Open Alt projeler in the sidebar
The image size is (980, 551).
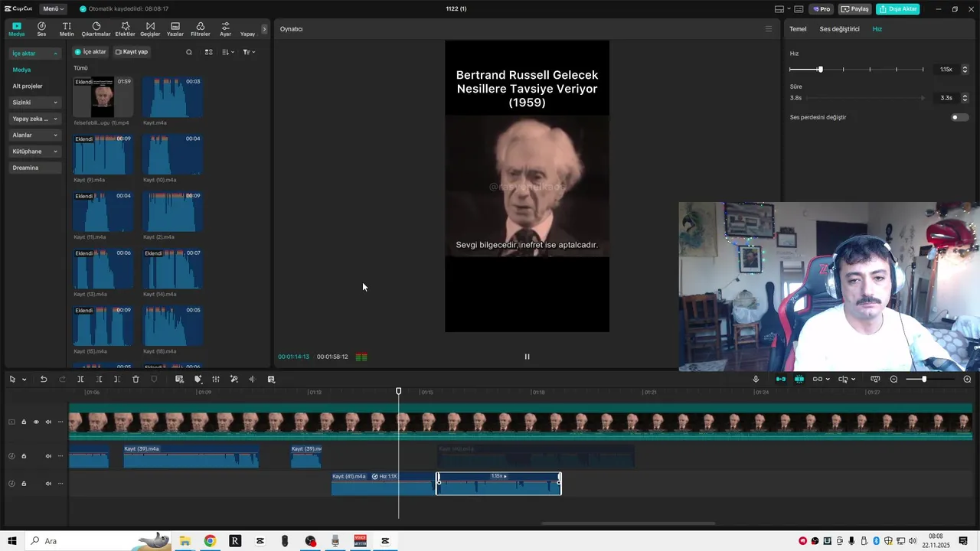pyautogui.click(x=28, y=86)
